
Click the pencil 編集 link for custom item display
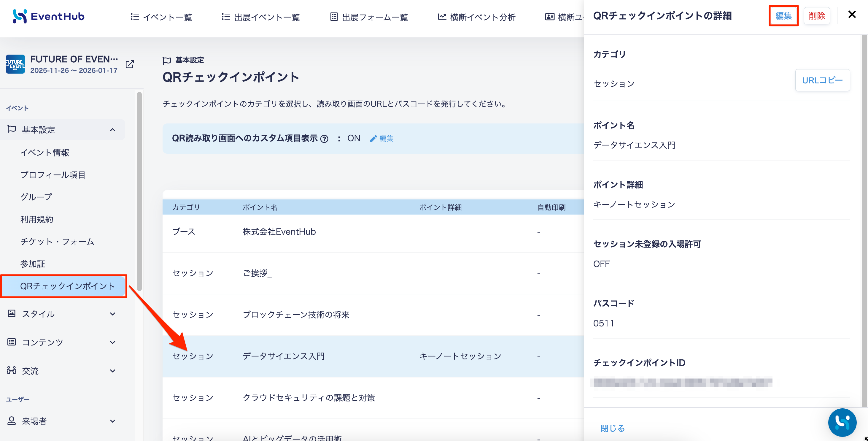[x=382, y=139]
